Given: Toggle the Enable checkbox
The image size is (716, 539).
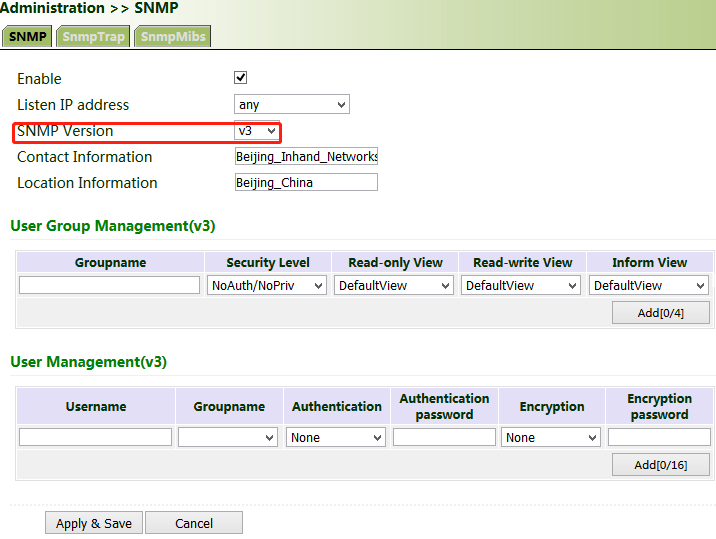Looking at the screenshot, I should (x=241, y=78).
